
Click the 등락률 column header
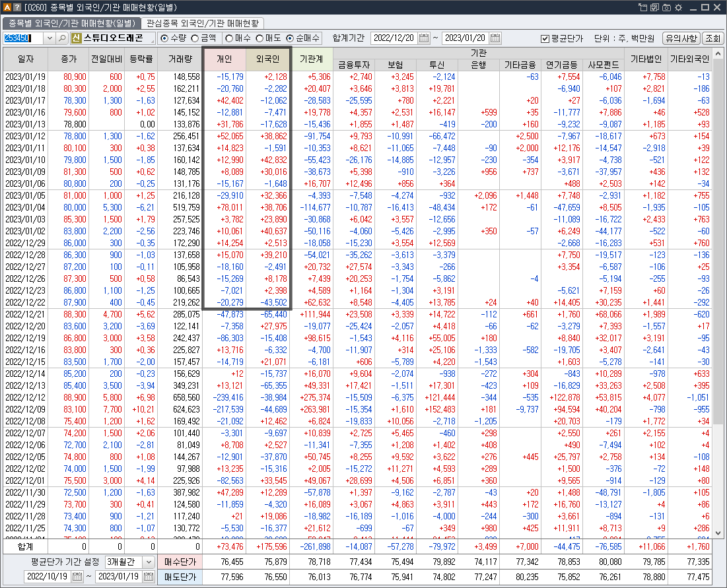click(x=141, y=59)
